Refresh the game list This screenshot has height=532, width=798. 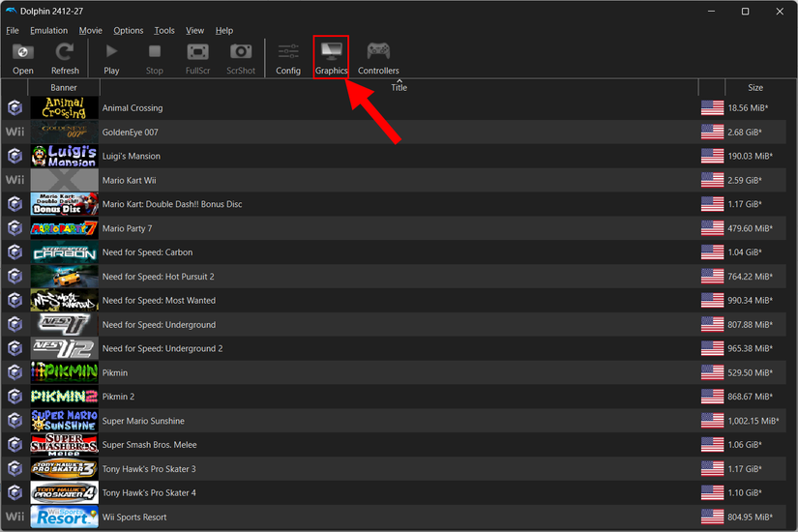(65, 57)
